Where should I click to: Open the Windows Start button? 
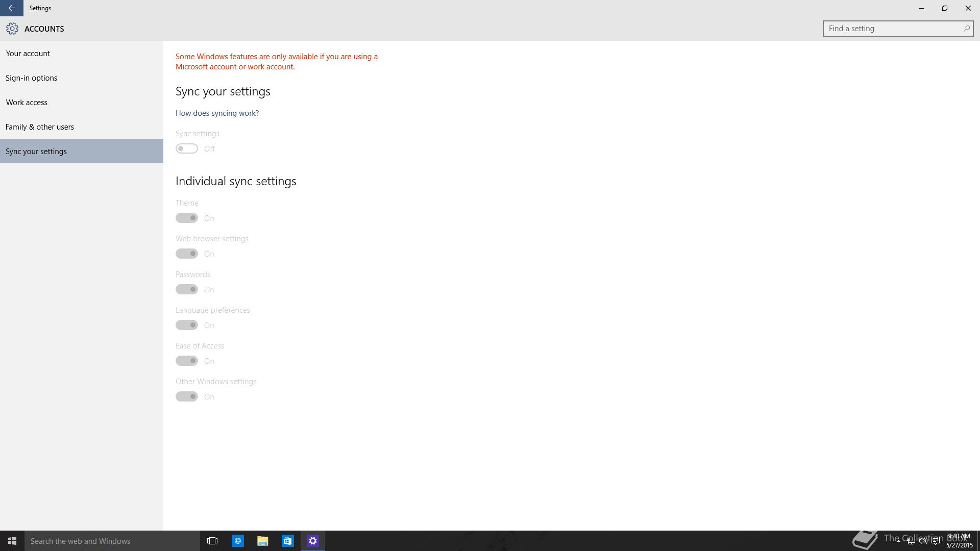click(12, 541)
